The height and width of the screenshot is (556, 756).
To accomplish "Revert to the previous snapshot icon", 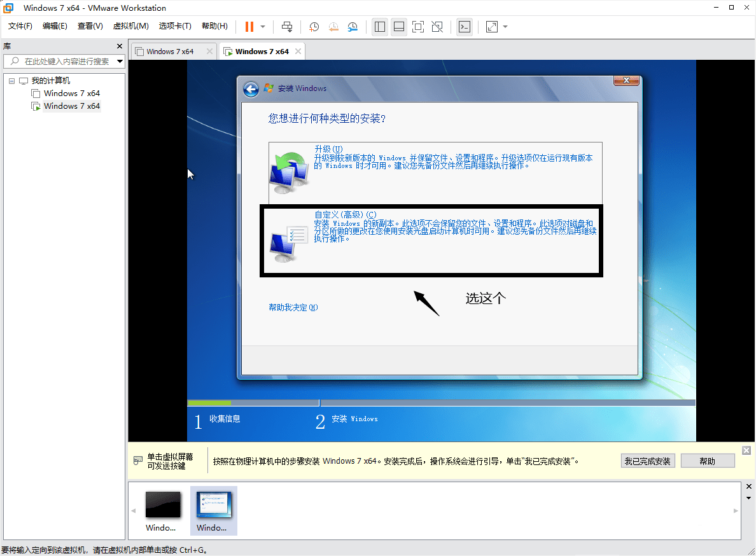I will click(x=333, y=27).
